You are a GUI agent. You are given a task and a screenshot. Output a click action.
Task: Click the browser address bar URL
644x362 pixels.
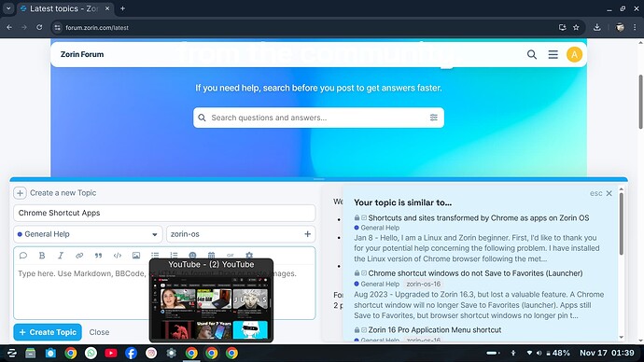tap(97, 28)
